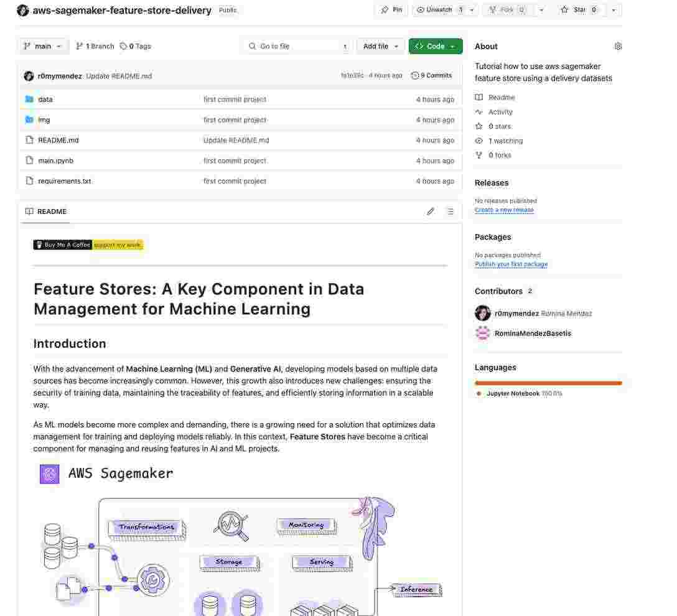Select the README tab
The width and height of the screenshot is (677, 616).
46,212
